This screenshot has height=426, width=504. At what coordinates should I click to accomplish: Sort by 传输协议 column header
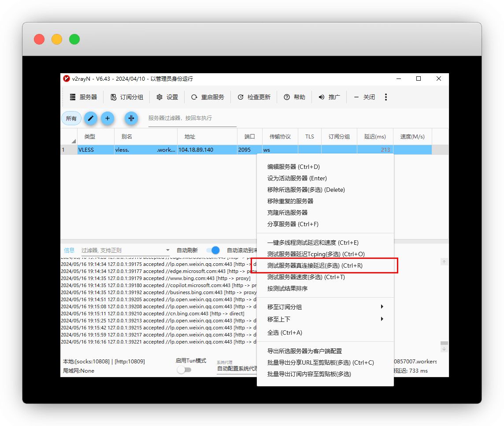coord(280,137)
